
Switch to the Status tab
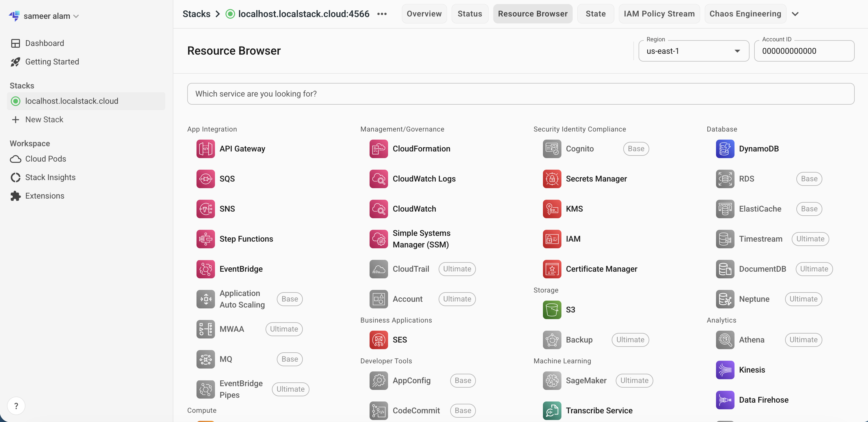click(x=470, y=14)
